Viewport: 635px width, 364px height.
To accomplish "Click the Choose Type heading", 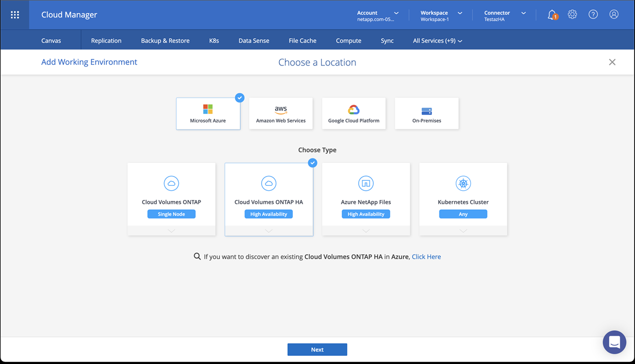I will pos(317,150).
